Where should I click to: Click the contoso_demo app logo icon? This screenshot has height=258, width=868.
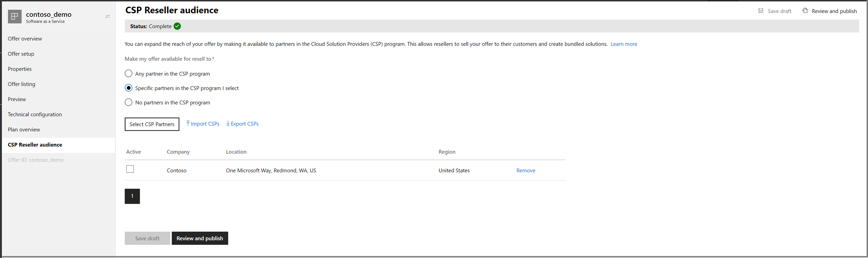(14, 16)
